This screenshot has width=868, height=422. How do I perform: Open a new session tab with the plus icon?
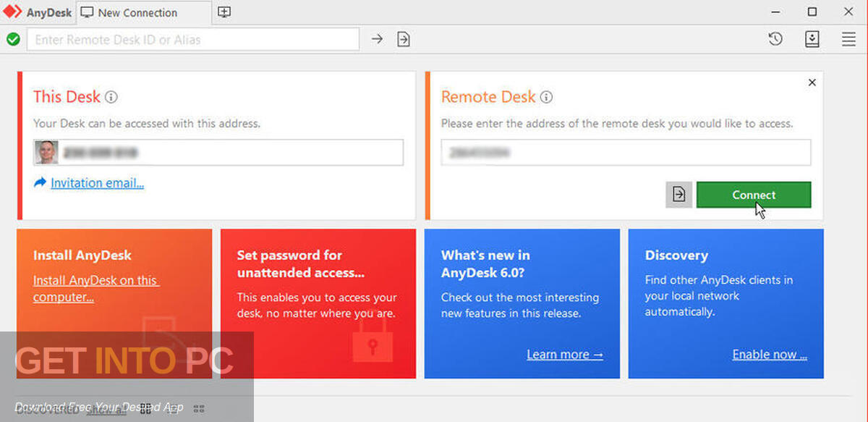[x=224, y=12]
